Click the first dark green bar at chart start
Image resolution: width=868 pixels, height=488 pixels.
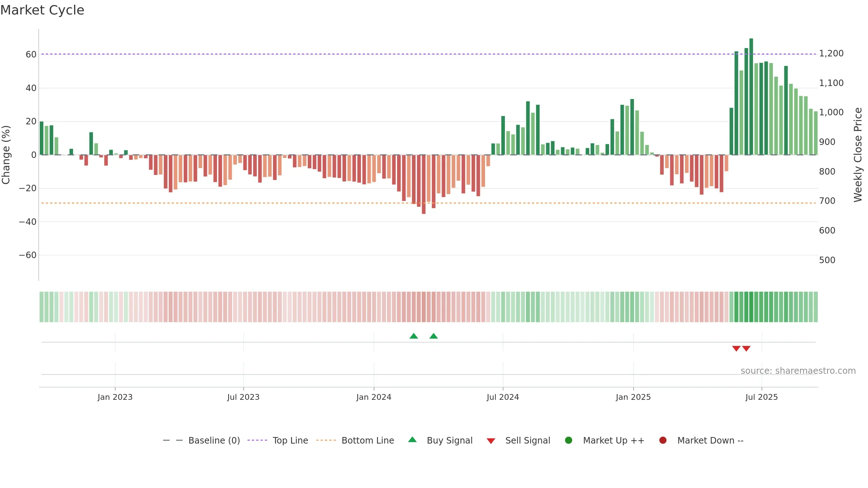click(x=42, y=138)
